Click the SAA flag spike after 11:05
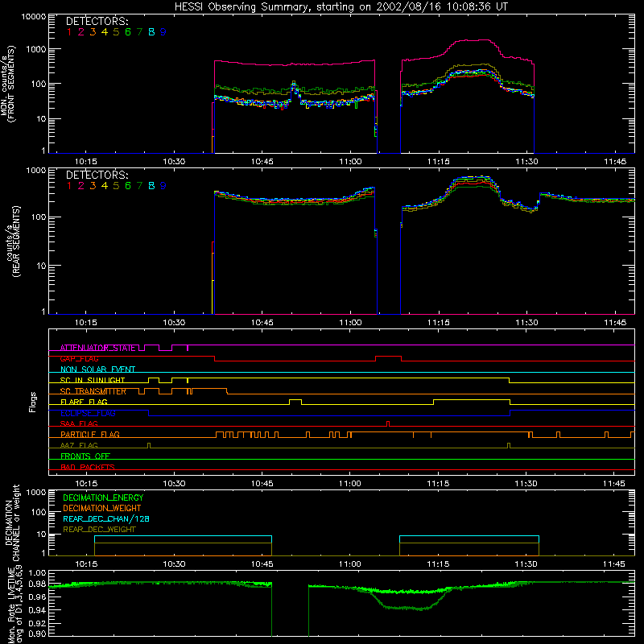 [x=388, y=423]
